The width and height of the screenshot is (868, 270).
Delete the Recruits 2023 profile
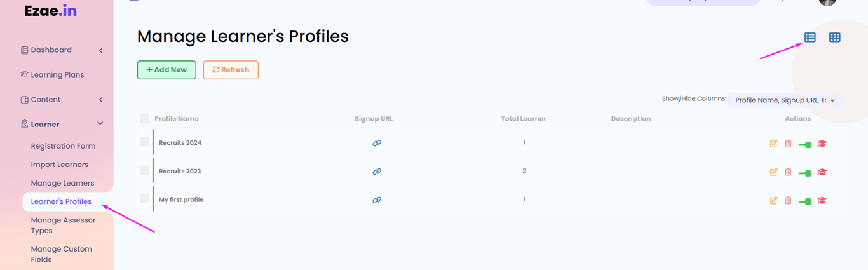pyautogui.click(x=788, y=172)
